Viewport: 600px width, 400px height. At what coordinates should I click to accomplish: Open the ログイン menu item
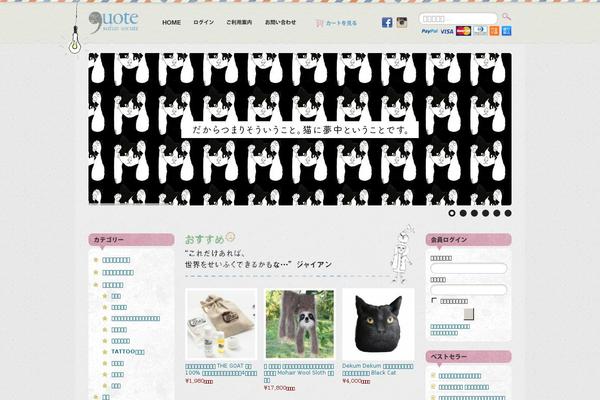[x=204, y=23]
